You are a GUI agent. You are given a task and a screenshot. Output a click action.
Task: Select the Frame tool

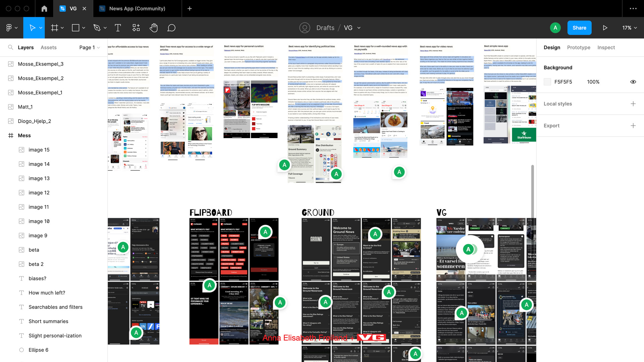tap(54, 28)
